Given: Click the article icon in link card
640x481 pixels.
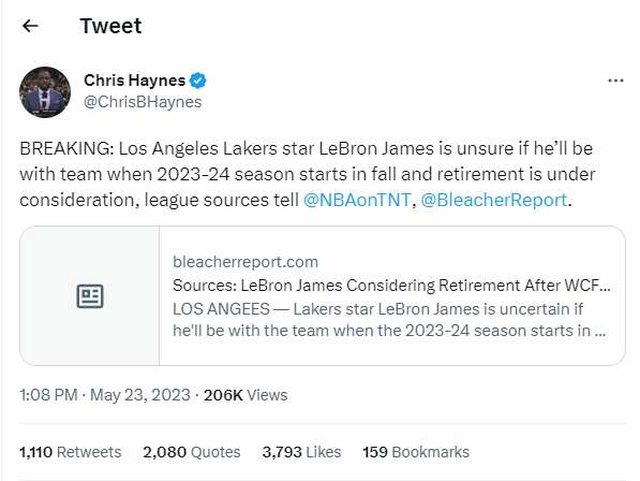Looking at the screenshot, I should click(x=90, y=296).
